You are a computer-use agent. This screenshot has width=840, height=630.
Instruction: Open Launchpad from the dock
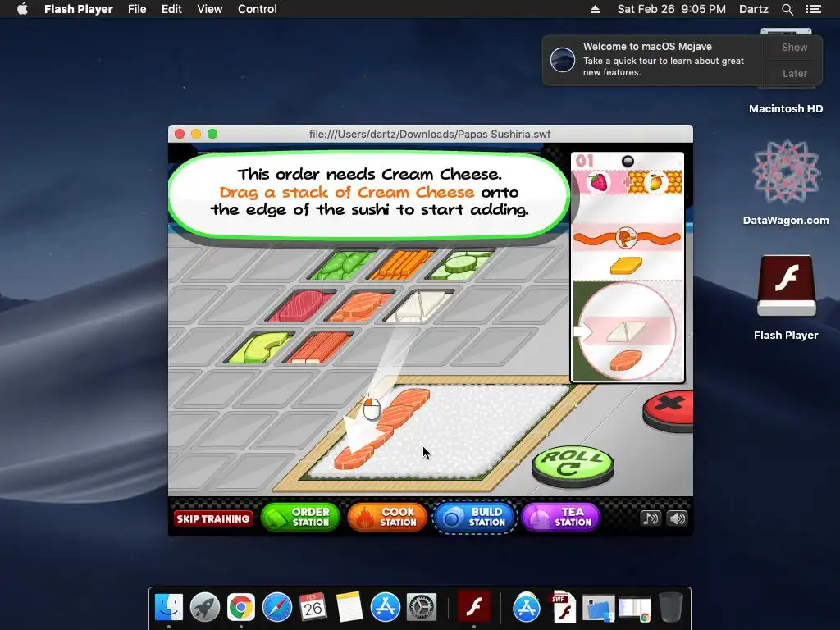pyautogui.click(x=205, y=608)
